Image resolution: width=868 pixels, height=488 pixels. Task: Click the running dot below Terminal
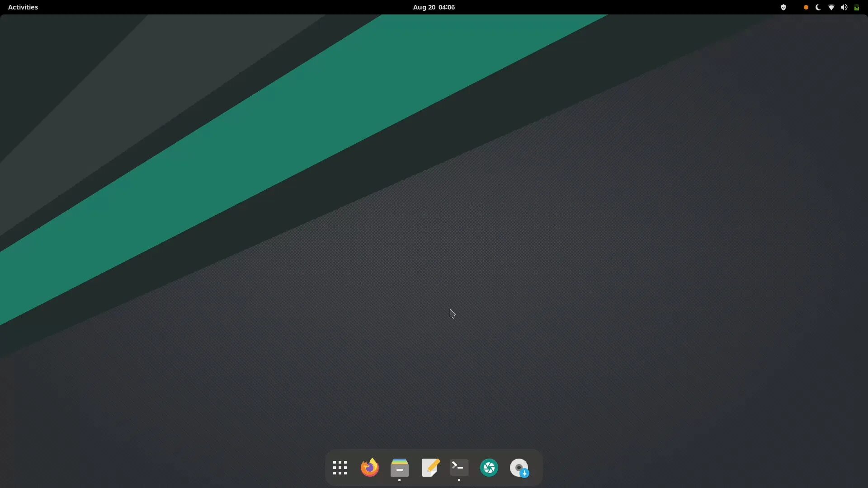[459, 480]
